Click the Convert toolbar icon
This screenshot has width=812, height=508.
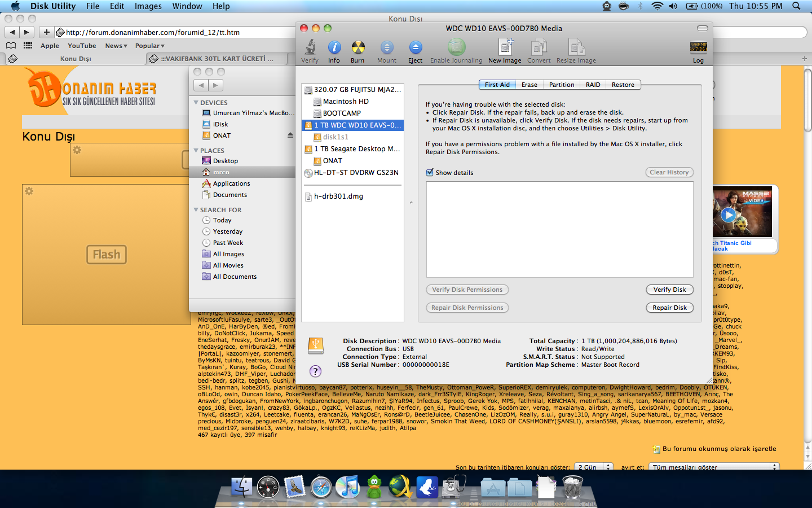pos(539,47)
